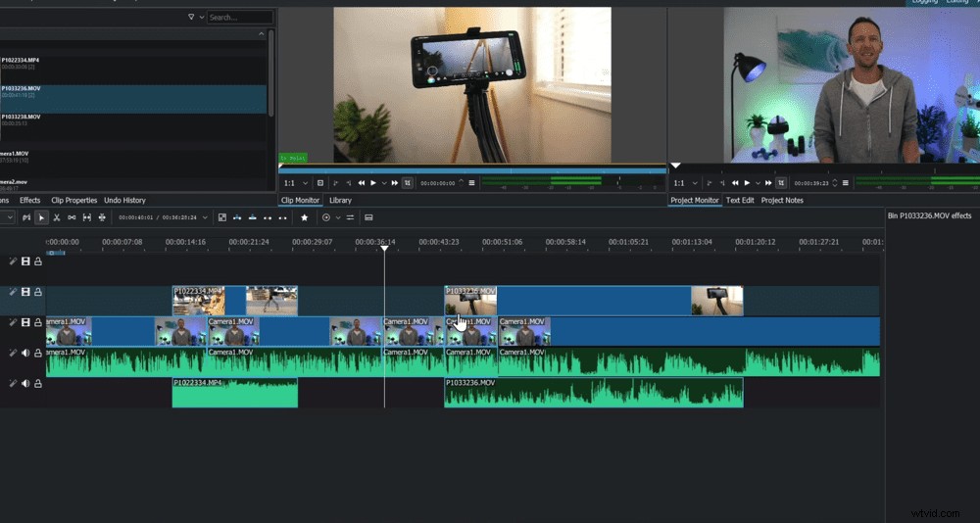Toggle edit mode in Clip Monitor
Screen dimensions: 980x523
pyautogui.click(x=408, y=183)
